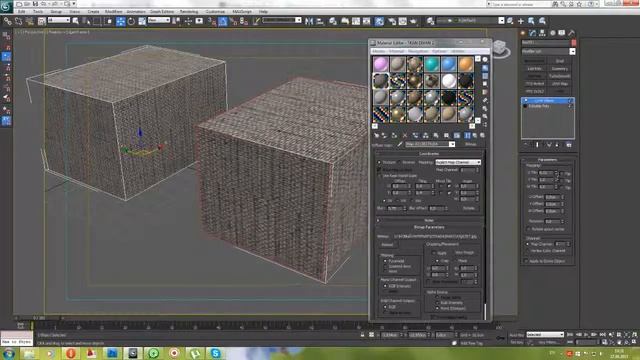The image size is (640, 360).
Task: Click the bitmap file path button
Action: tap(435, 236)
